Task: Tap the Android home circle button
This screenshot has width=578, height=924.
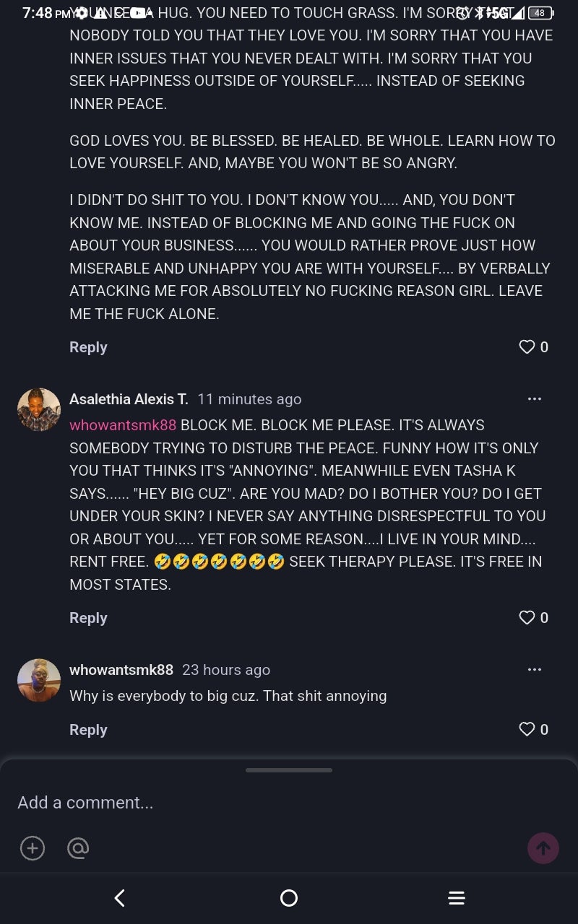Action: tap(289, 898)
